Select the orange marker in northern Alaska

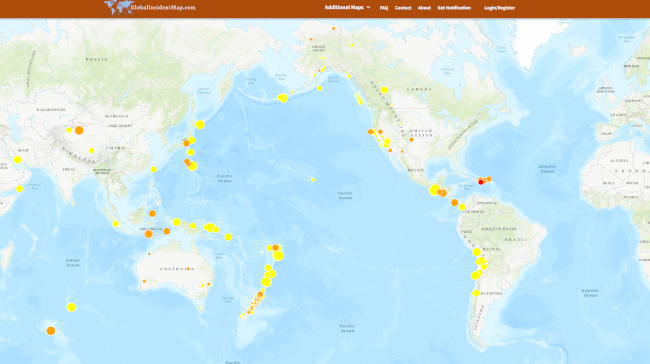[334, 29]
